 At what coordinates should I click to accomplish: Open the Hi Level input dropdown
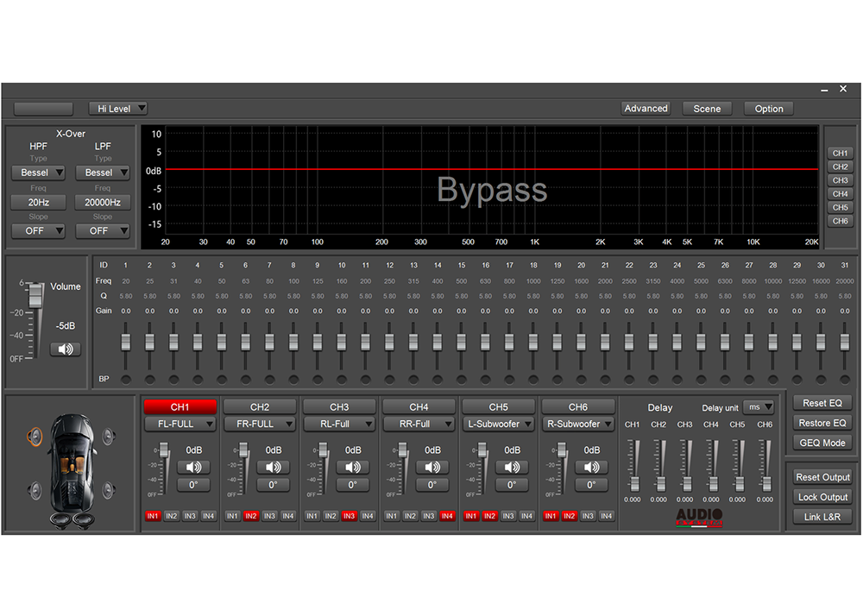(118, 109)
